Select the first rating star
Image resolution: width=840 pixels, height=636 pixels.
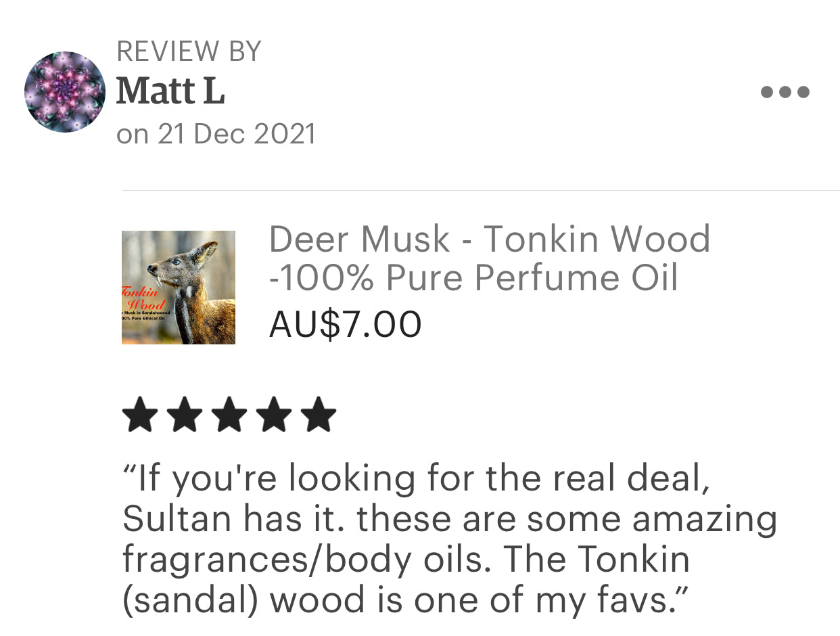coord(140,415)
